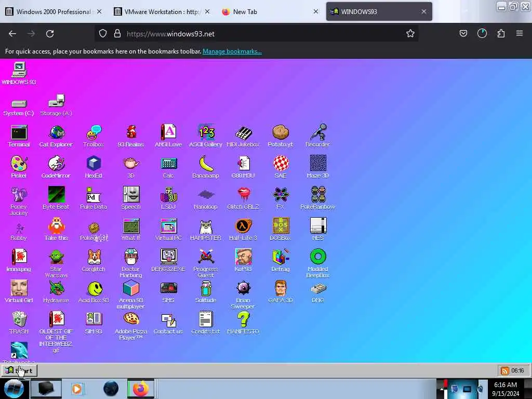532x399 pixels.
Task: Open Bananamp banana icon
Action: coord(206,167)
